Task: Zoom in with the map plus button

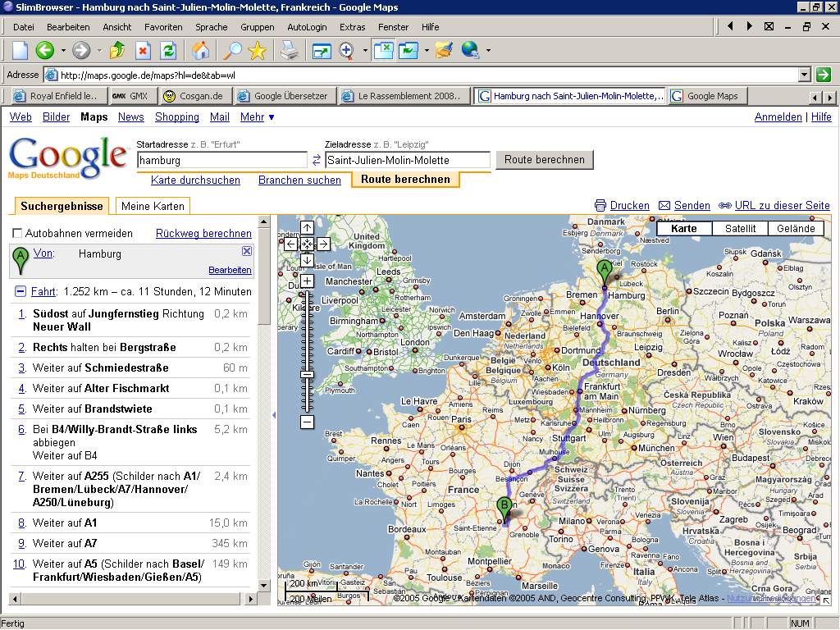Action: 307,281
